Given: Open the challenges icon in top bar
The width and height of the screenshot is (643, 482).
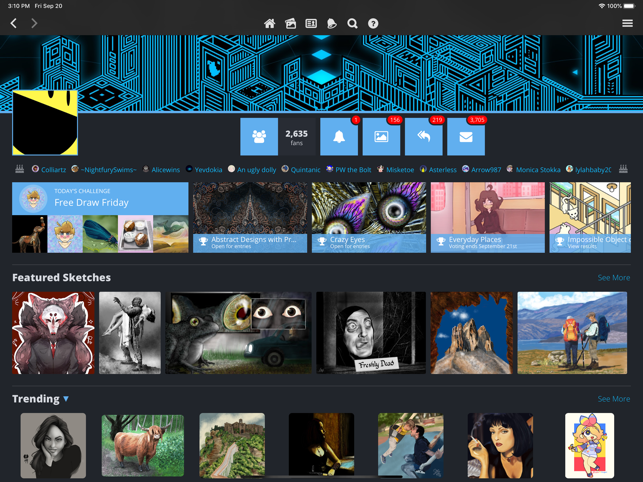Looking at the screenshot, I should click(x=332, y=23).
